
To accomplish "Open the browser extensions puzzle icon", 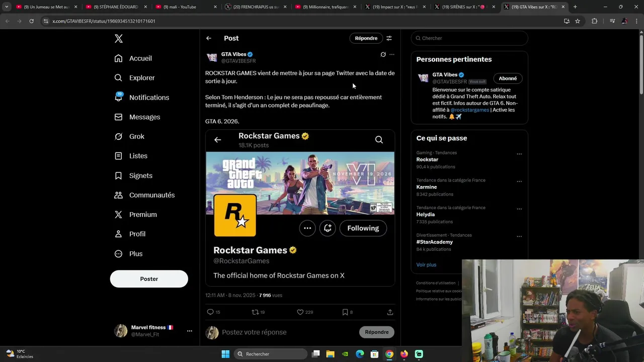I will coord(595,21).
